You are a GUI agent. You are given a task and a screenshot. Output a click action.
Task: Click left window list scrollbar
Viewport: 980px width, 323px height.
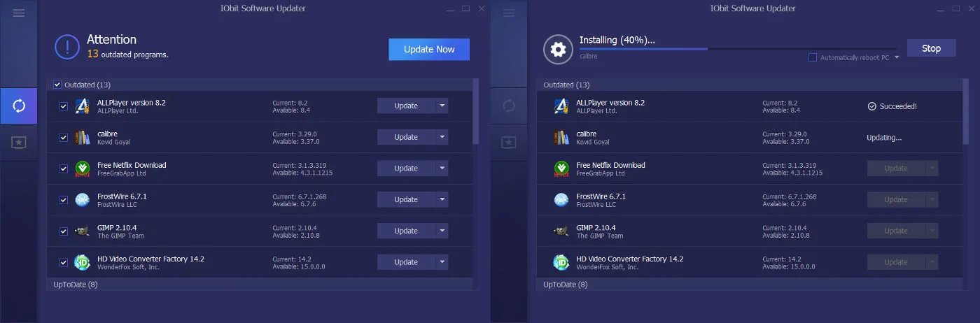[x=476, y=111]
